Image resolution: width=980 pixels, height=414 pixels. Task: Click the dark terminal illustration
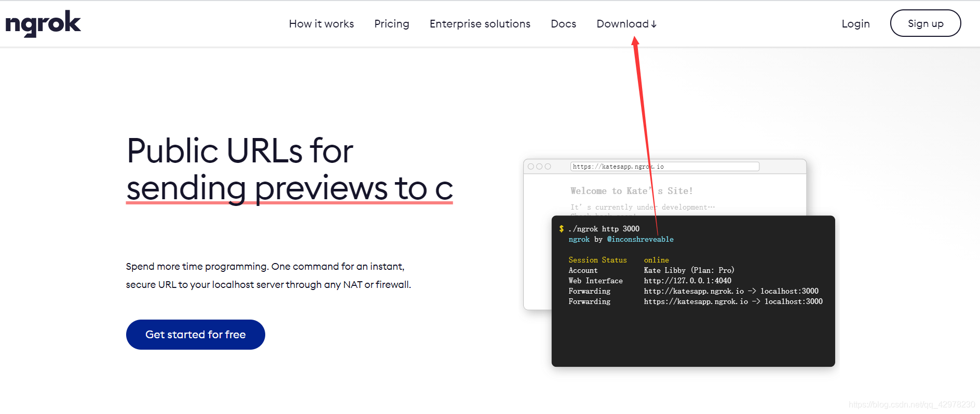tap(693, 291)
